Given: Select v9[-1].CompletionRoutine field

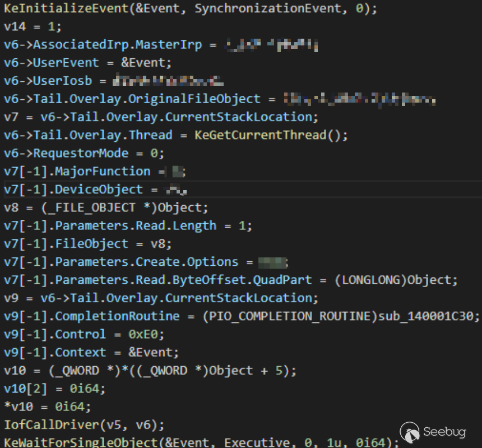Looking at the screenshot, I should click(91, 317).
